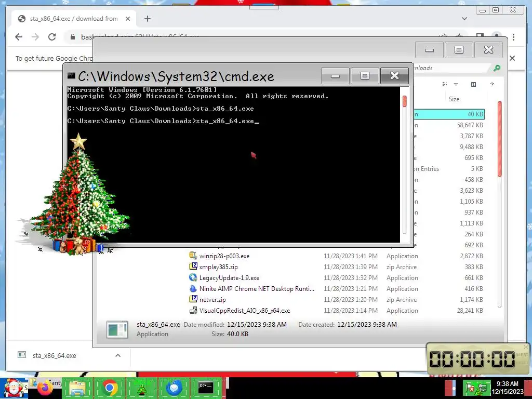Open the Chrome three-dot menu

coord(514,37)
